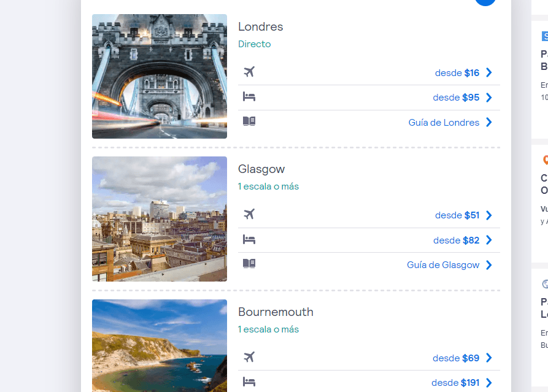Click the Glasgow cityscape photo
548x392 pixels.
tap(159, 219)
